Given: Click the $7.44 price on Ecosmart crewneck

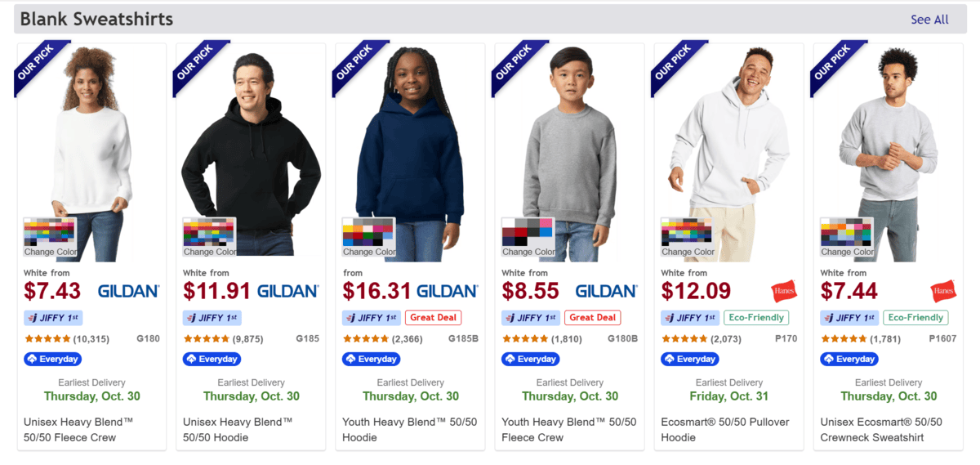Looking at the screenshot, I should tap(850, 291).
